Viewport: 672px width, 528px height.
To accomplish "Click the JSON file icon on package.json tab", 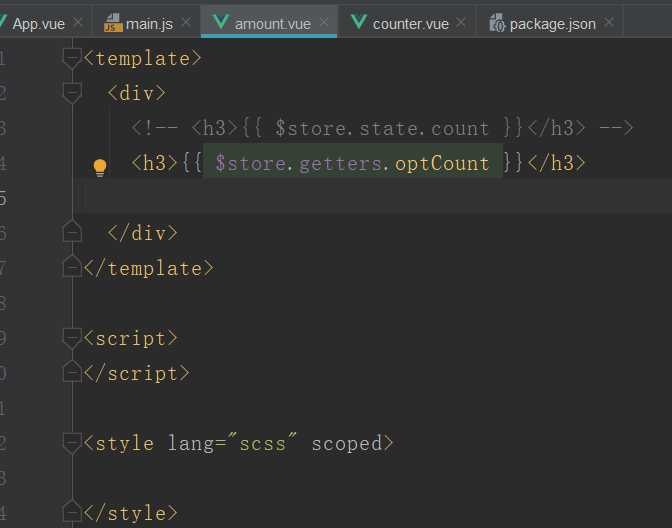I will click(498, 23).
